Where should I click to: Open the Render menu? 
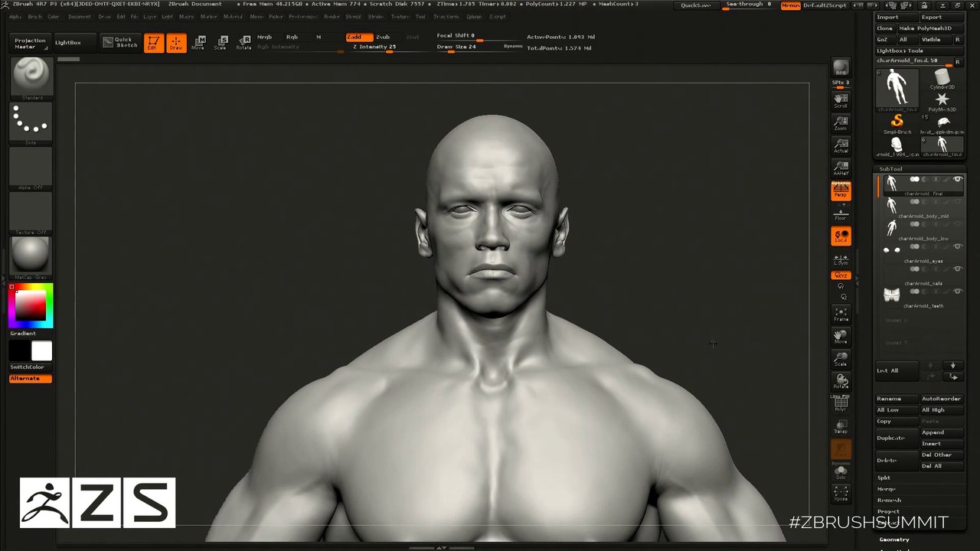pos(332,16)
